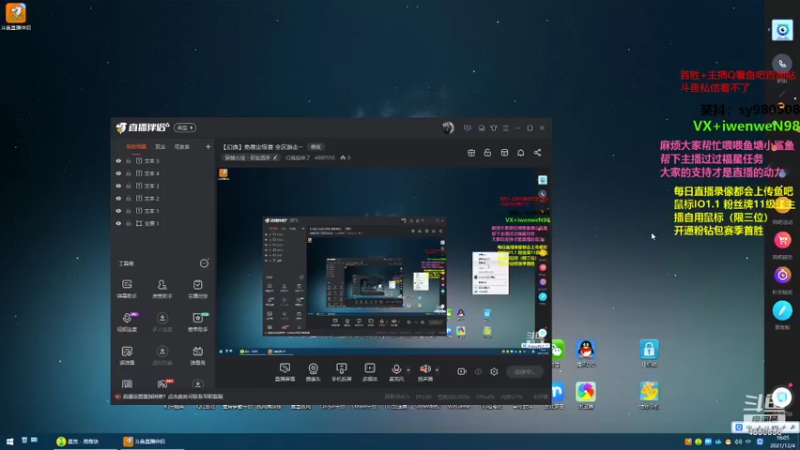Open the 多人连麦 download tool
The height and width of the screenshot is (450, 800).
point(162,322)
